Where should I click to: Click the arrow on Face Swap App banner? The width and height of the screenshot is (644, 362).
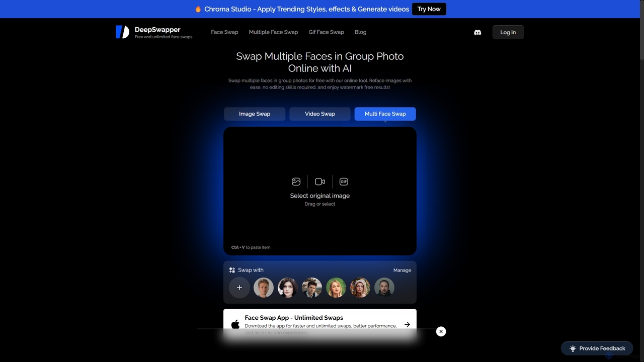407,324
